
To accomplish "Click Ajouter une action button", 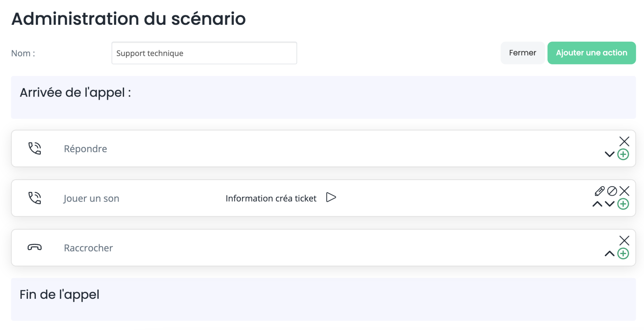I will click(x=591, y=53).
